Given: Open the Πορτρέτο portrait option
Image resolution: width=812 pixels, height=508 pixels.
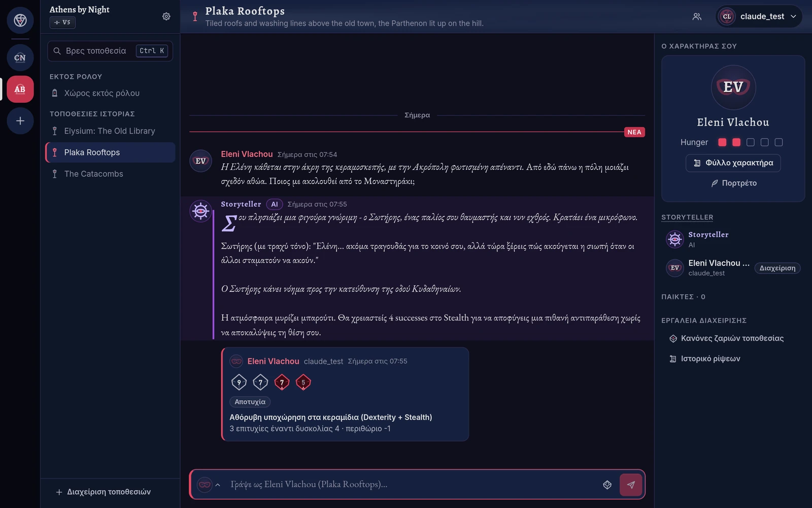Looking at the screenshot, I should [733, 183].
